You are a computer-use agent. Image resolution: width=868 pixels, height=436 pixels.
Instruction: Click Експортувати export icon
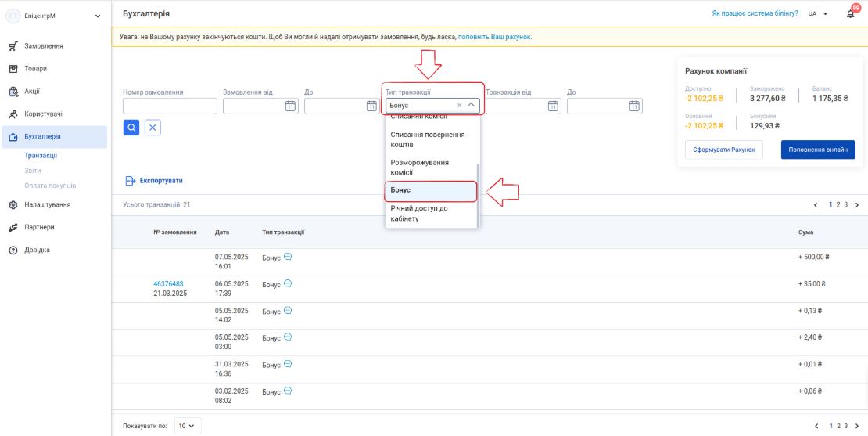[131, 181]
